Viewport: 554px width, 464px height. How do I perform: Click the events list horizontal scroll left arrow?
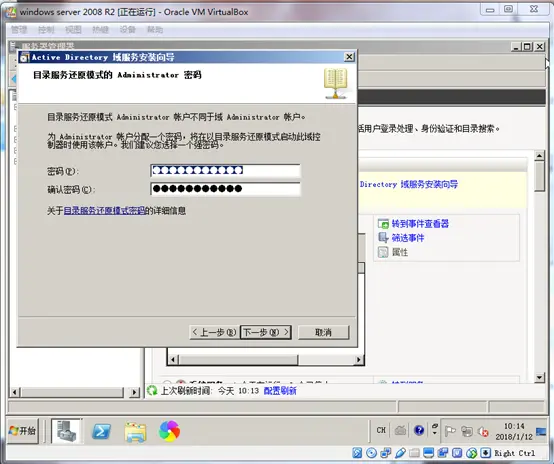[173, 360]
